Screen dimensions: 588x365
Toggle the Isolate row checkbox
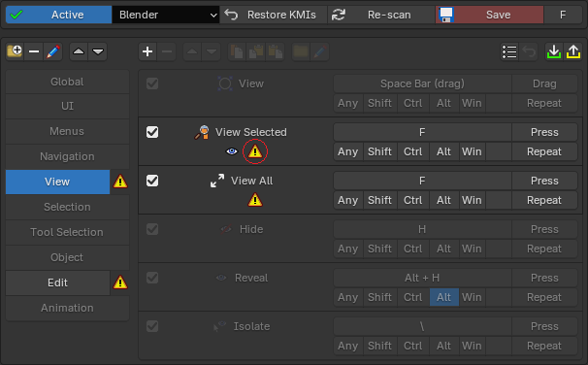tap(152, 326)
